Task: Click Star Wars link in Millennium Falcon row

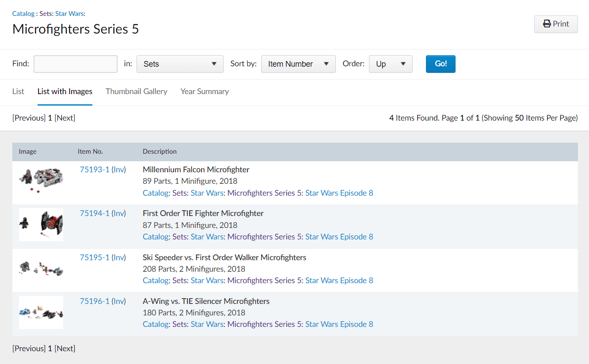Action: (207, 193)
